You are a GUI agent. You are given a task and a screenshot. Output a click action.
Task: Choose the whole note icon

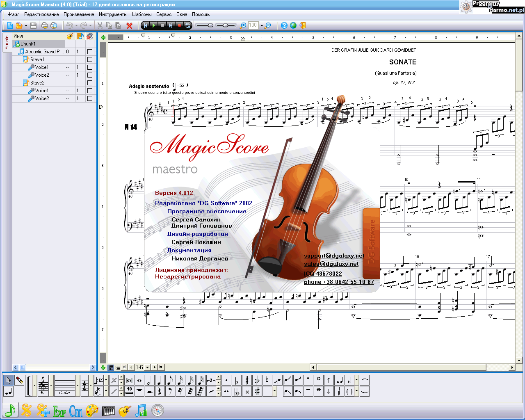pos(139,380)
